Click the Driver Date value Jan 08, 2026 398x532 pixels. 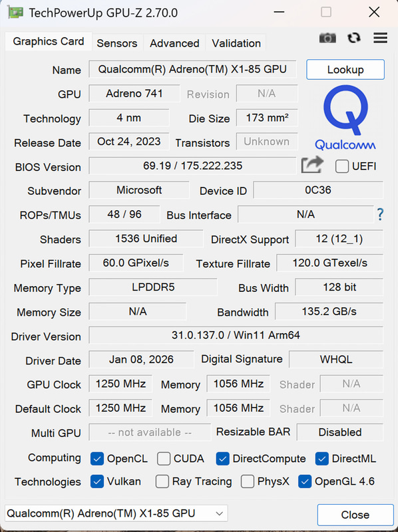[x=141, y=359]
